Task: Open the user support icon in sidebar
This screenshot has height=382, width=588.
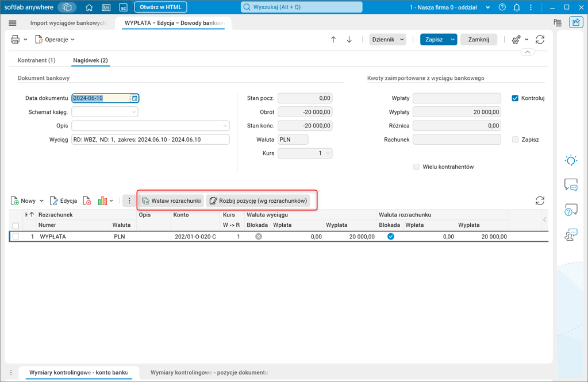Action: [x=571, y=235]
